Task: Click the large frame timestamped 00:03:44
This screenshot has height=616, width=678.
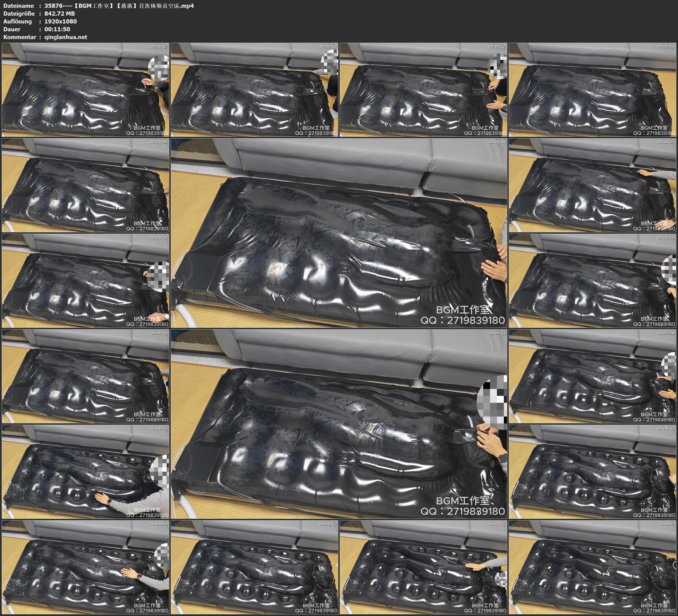Action: point(339,233)
